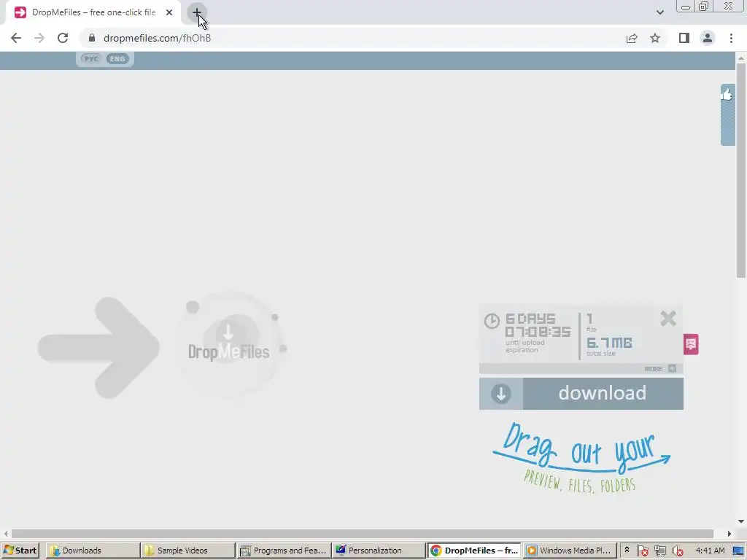Expand the tab search dropdown
Screen dimensions: 747x560
coord(659,12)
